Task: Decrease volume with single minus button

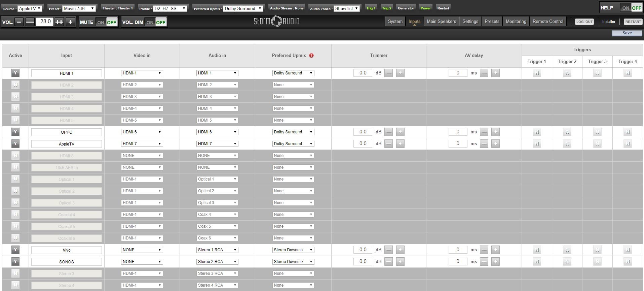Action: pyautogui.click(x=19, y=22)
